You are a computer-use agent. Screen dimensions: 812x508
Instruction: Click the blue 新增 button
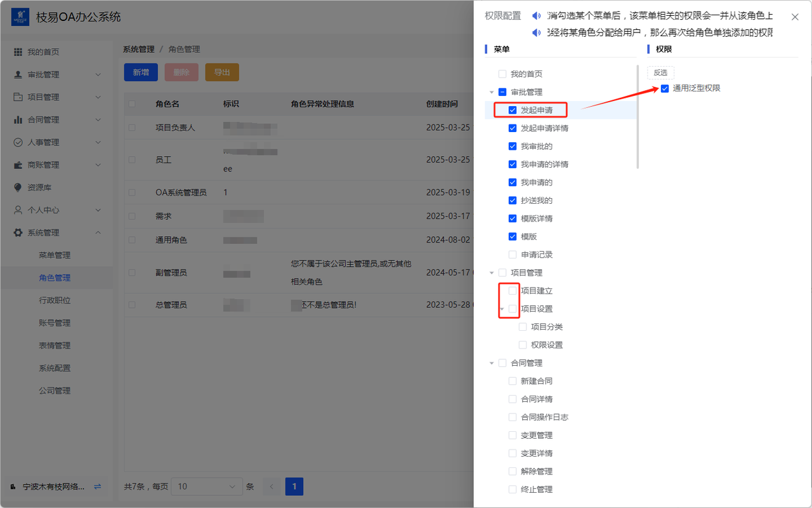[141, 72]
